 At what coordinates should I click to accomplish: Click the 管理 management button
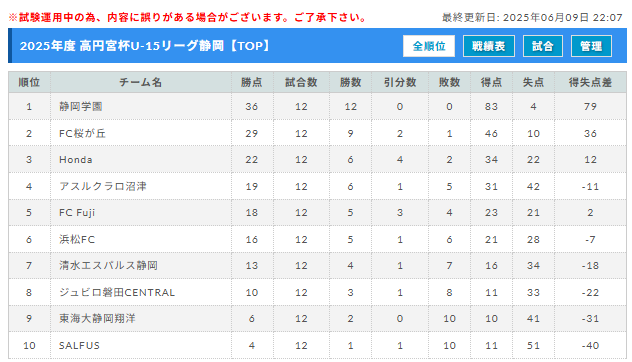point(591,46)
